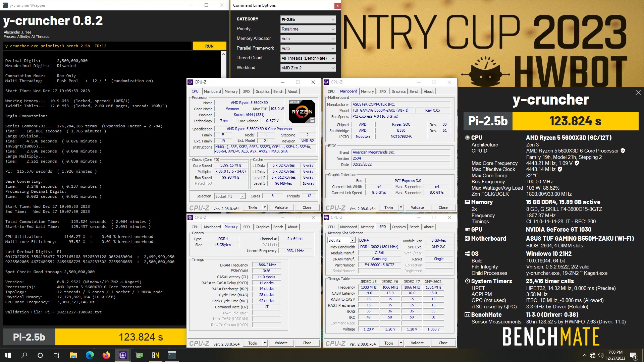
Task: Expand Tools arrow in CPU-Z Memory window
Action: [265, 343]
